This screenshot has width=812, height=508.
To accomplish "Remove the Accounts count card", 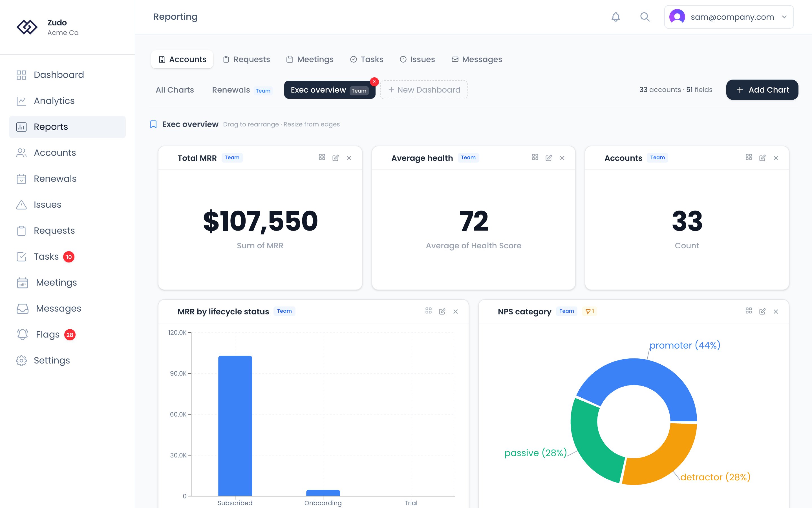I will (776, 158).
